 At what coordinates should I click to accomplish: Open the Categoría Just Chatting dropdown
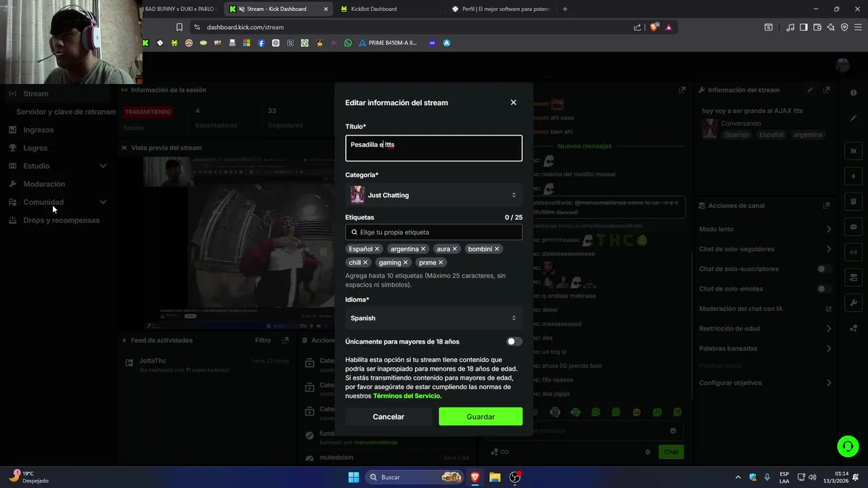434,195
